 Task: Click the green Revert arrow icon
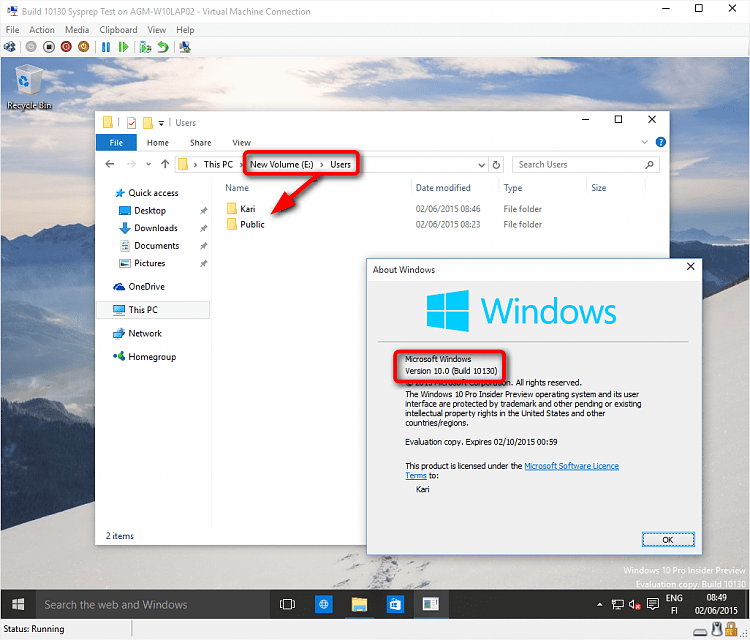click(x=163, y=47)
